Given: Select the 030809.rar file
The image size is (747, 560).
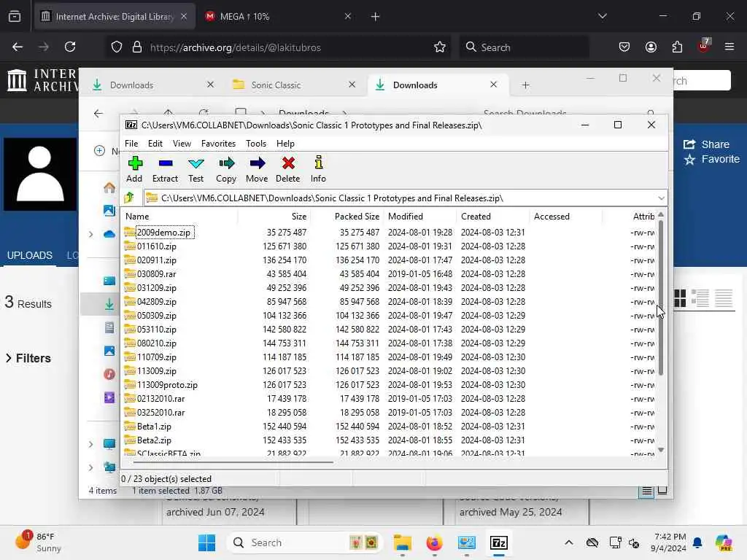Looking at the screenshot, I should [x=156, y=274].
